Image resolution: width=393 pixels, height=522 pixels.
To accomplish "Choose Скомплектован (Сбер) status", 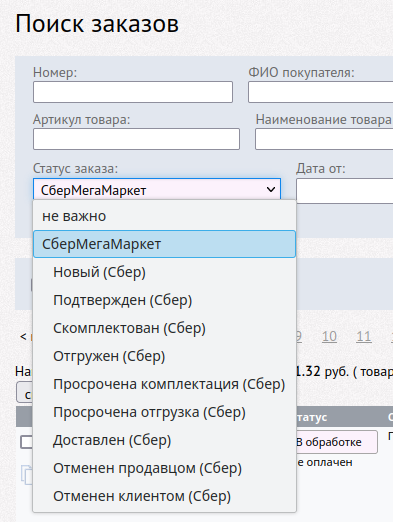I will (x=164, y=328).
